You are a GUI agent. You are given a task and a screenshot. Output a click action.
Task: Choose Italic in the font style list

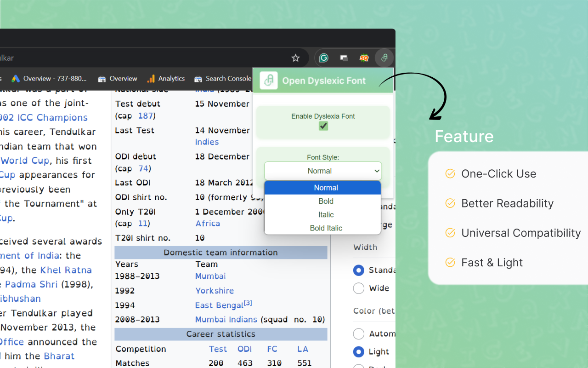point(323,214)
